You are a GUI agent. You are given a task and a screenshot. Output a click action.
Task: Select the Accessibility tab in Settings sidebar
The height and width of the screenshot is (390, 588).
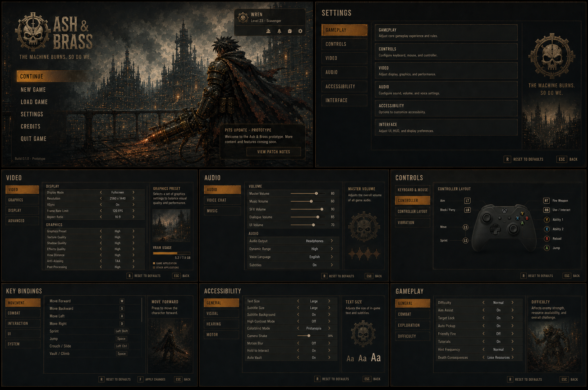coord(344,86)
